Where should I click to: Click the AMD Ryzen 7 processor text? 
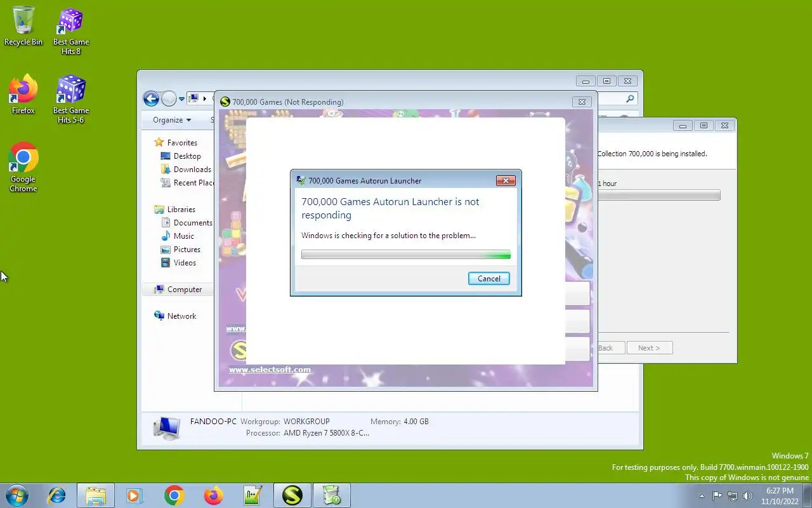coord(325,433)
